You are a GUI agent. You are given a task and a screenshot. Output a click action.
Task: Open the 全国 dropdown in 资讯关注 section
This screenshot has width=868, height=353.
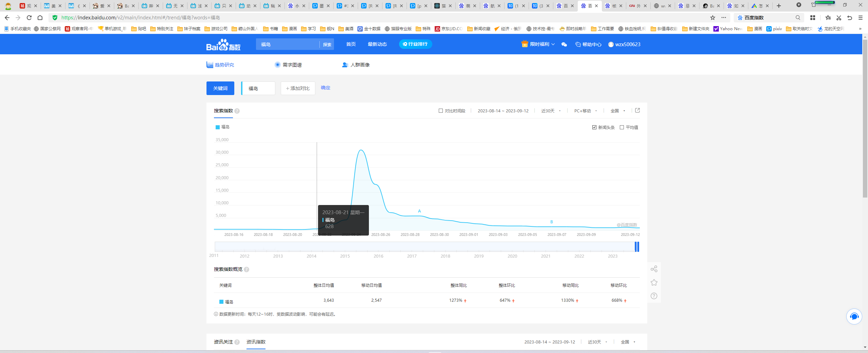pyautogui.click(x=628, y=342)
